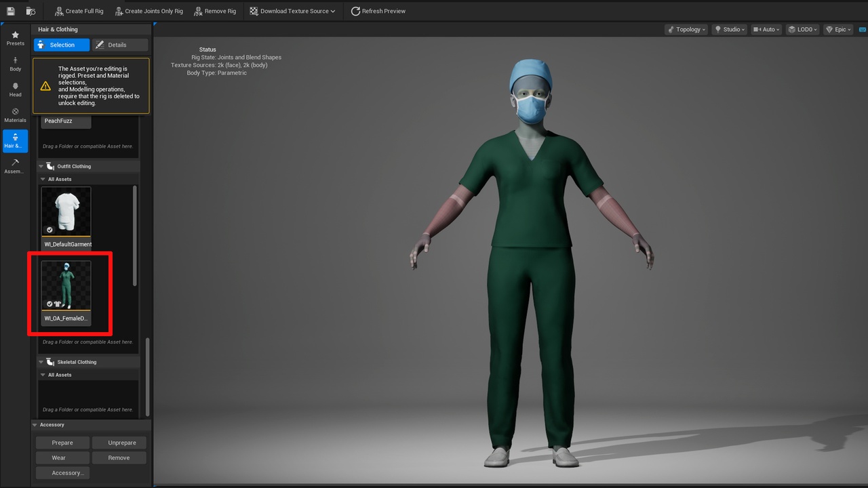868x488 pixels.
Task: Select the PeachFuzz asset
Action: point(66,121)
